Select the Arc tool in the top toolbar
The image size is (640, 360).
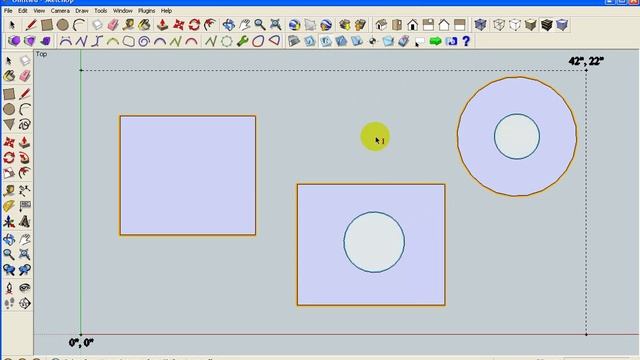(x=78, y=25)
